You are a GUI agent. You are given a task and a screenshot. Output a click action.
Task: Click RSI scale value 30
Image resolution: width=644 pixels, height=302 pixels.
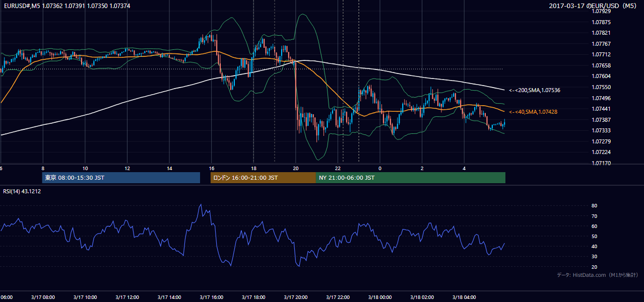coord(595,257)
